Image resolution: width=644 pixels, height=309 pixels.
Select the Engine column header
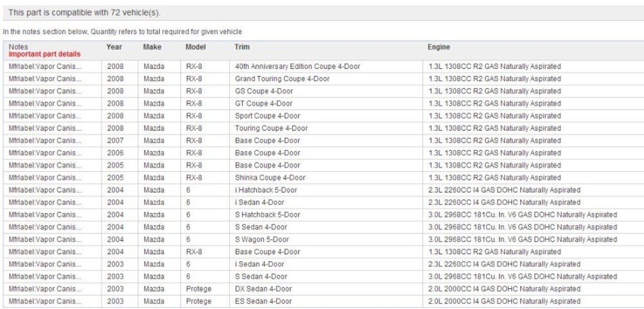click(439, 47)
